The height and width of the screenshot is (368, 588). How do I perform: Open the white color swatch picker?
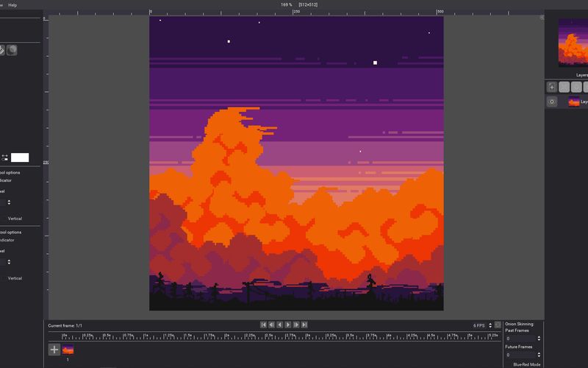point(20,158)
